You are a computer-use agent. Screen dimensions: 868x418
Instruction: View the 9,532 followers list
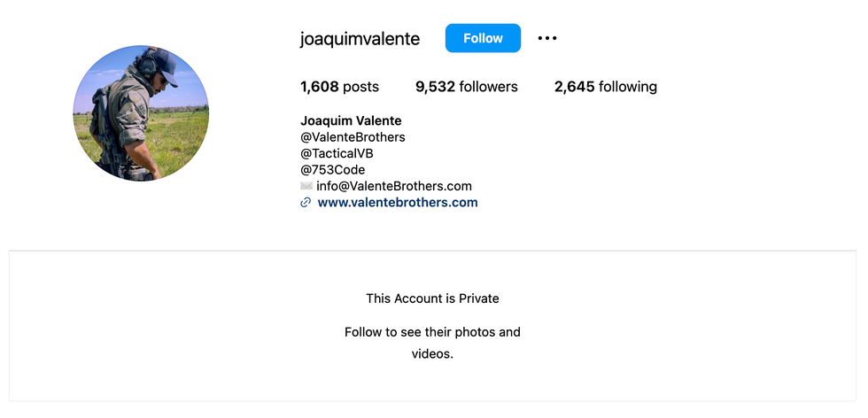click(467, 87)
